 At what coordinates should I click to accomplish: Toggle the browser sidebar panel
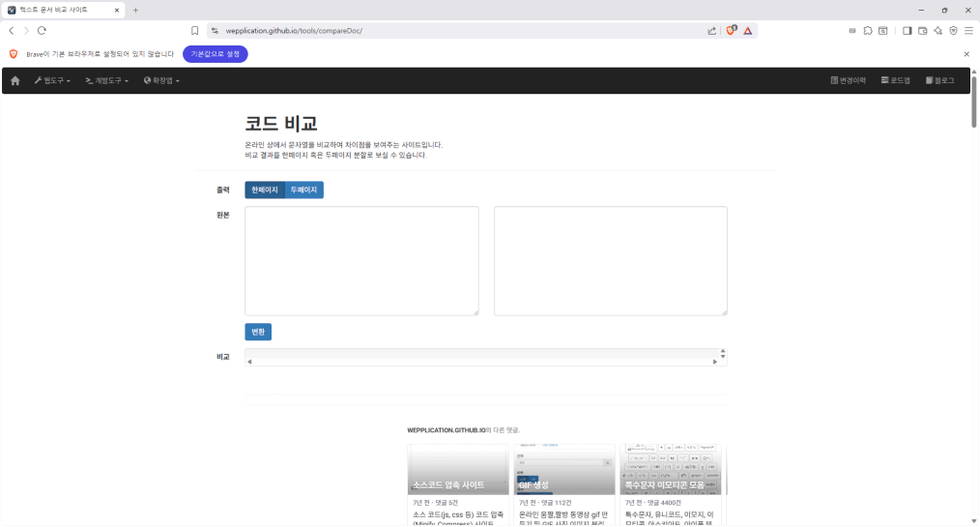907,31
